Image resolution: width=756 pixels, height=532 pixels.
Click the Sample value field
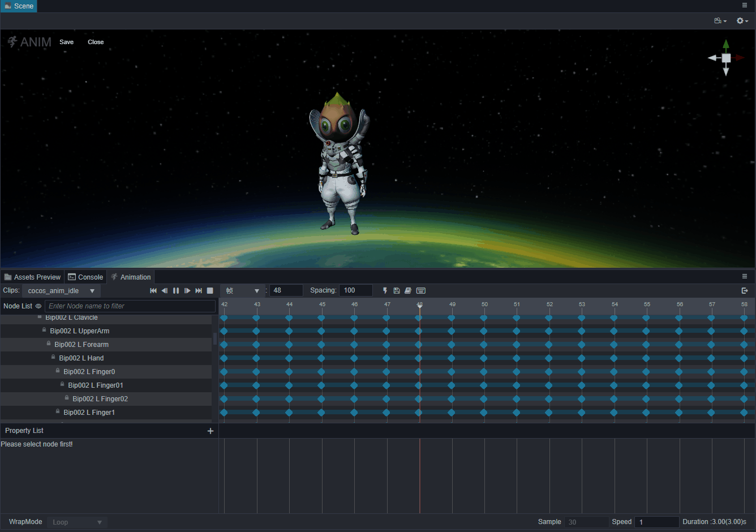(x=586, y=522)
